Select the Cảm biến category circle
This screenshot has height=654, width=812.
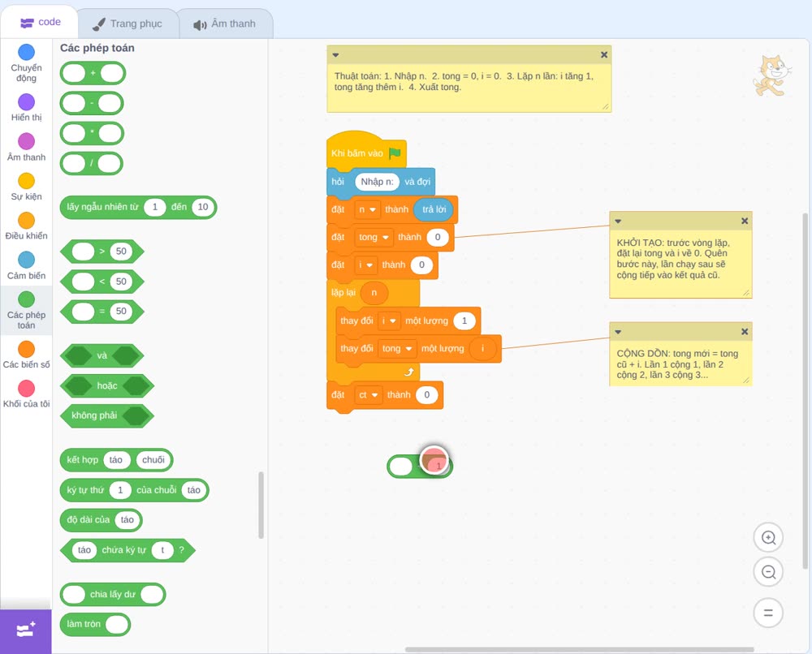(27, 260)
